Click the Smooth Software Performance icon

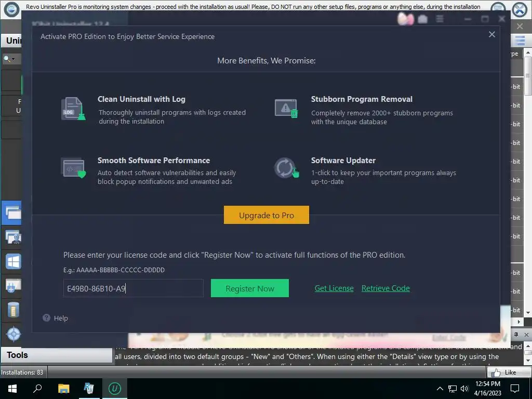click(73, 168)
